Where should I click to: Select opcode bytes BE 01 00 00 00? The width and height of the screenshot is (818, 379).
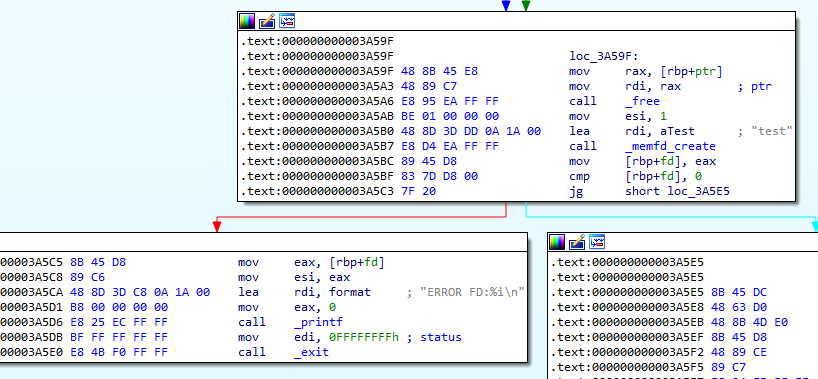[x=450, y=116]
